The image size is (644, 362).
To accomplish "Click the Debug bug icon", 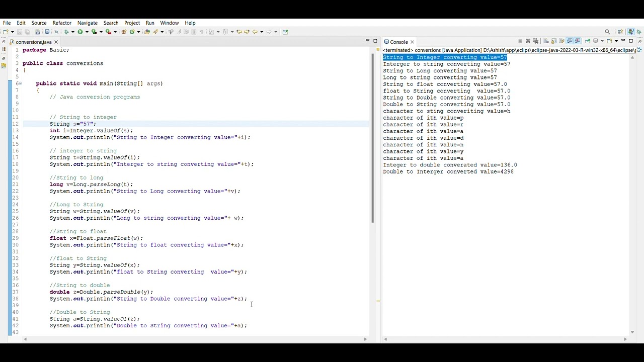I will pyautogui.click(x=66, y=32).
